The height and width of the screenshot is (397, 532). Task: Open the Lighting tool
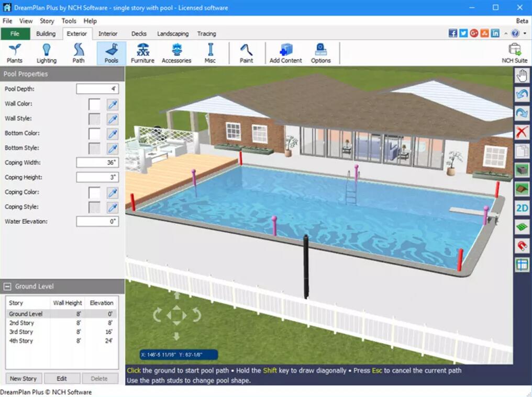(x=46, y=52)
